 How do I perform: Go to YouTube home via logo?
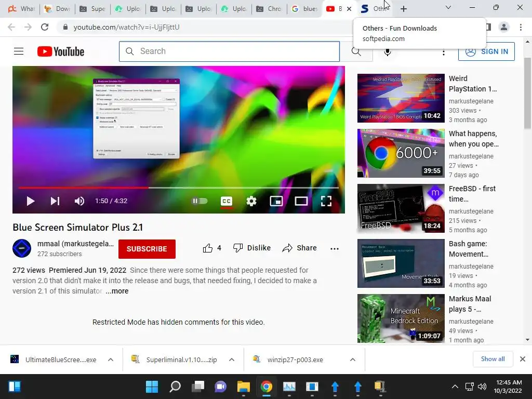click(61, 51)
